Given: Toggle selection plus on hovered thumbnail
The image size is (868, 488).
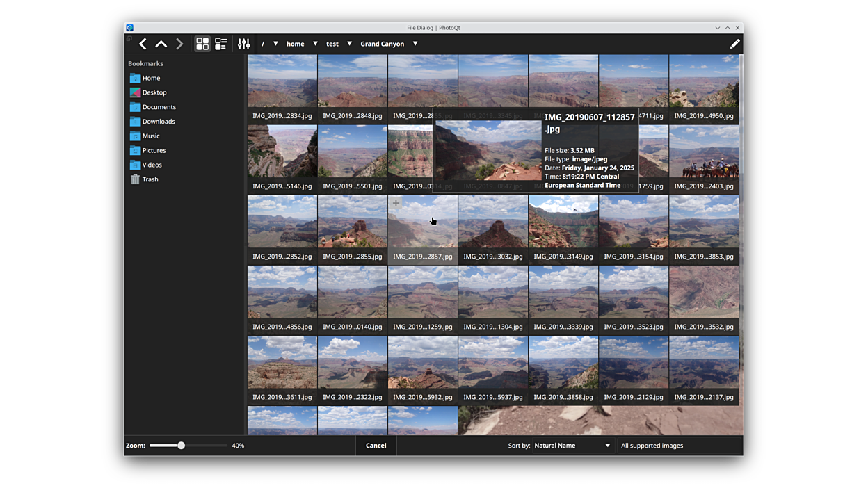Looking at the screenshot, I should click(x=396, y=204).
